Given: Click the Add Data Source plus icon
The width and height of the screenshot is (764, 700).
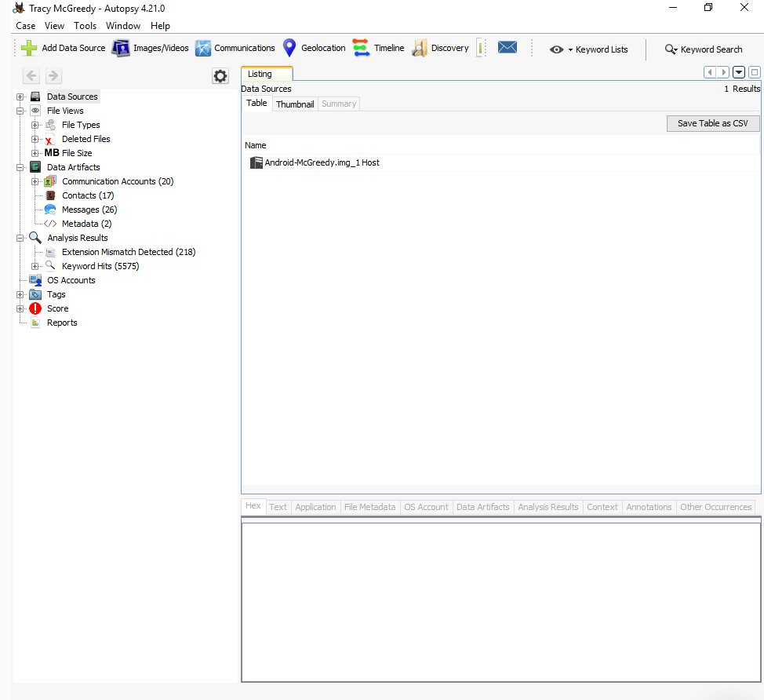Looking at the screenshot, I should click(29, 48).
